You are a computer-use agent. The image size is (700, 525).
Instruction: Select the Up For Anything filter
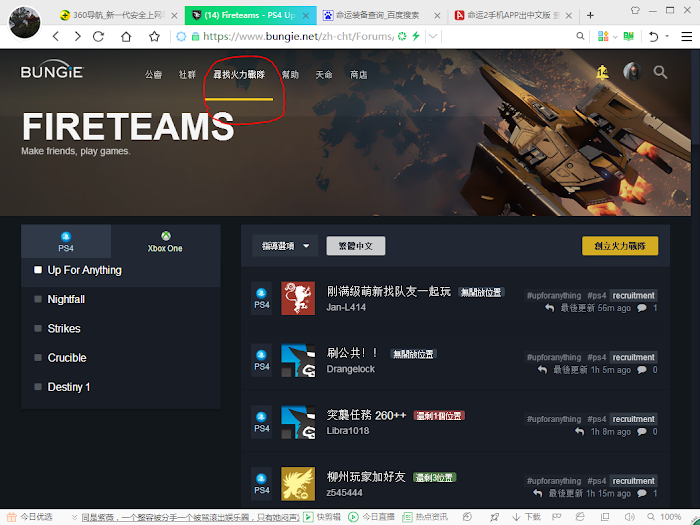[x=121, y=270]
